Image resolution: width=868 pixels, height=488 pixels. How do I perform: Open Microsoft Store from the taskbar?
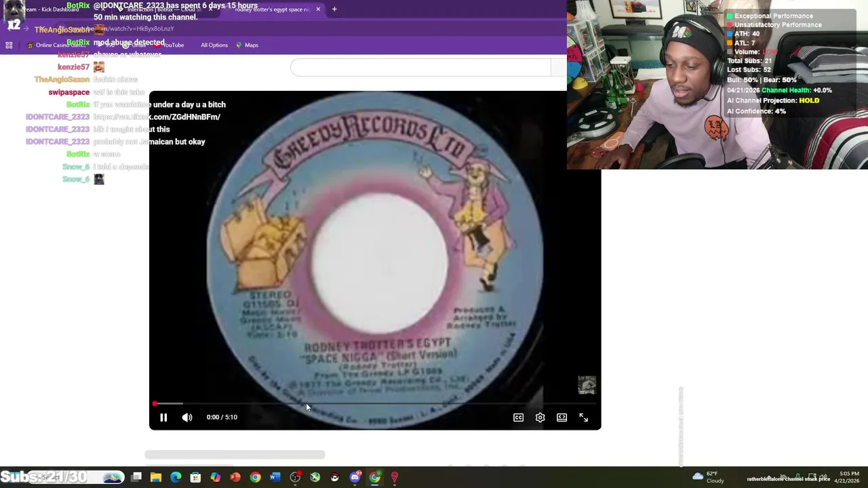tap(195, 478)
